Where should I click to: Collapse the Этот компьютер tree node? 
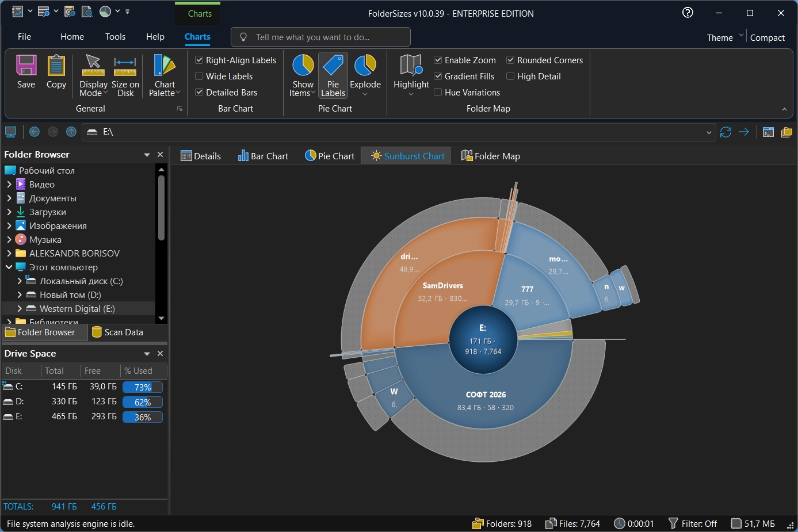point(9,267)
